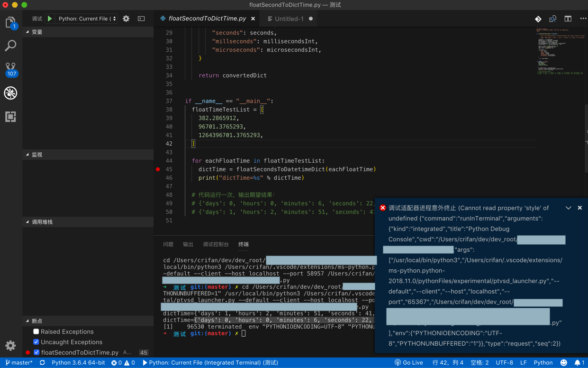Click the master branch in status bar
Screen dimensions: 588x368
click(x=19, y=363)
